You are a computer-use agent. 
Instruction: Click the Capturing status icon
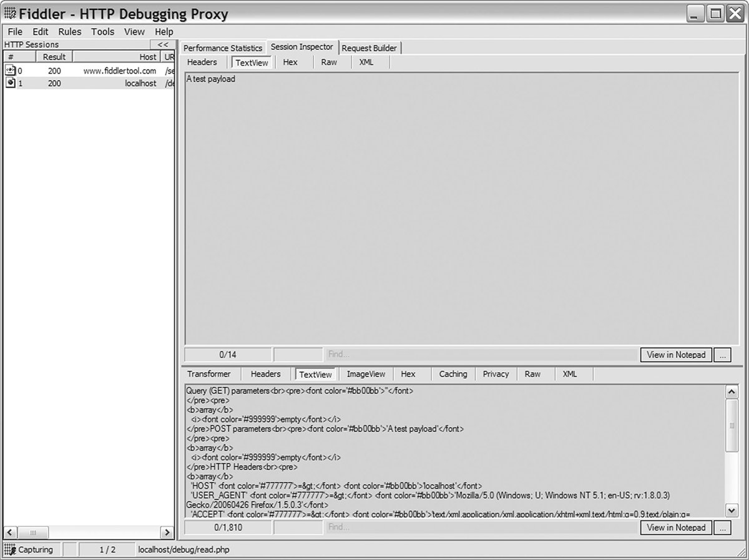(x=11, y=550)
